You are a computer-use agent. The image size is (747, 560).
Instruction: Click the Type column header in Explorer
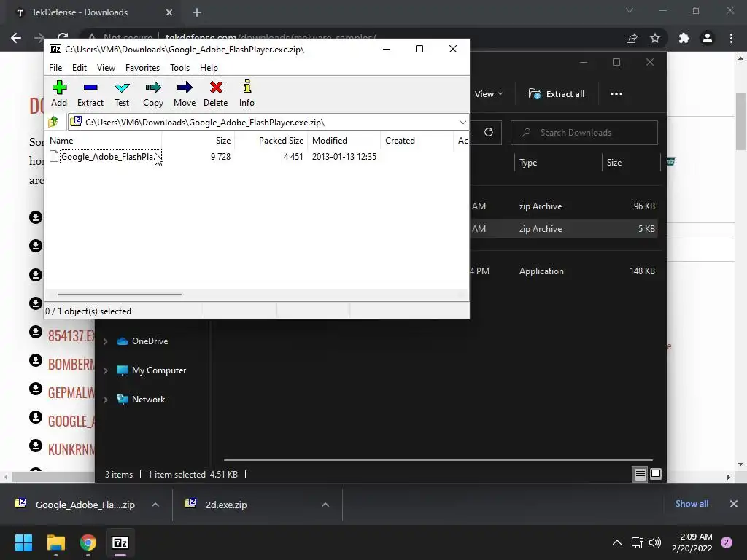point(528,163)
